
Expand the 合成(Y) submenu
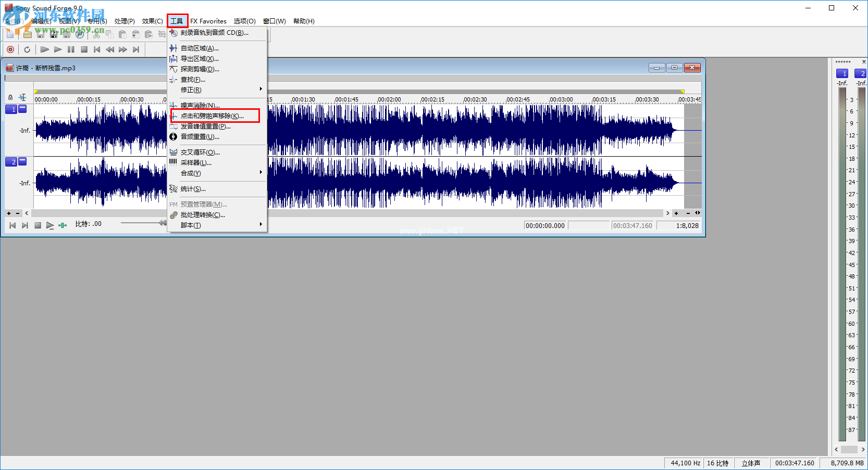tap(217, 173)
